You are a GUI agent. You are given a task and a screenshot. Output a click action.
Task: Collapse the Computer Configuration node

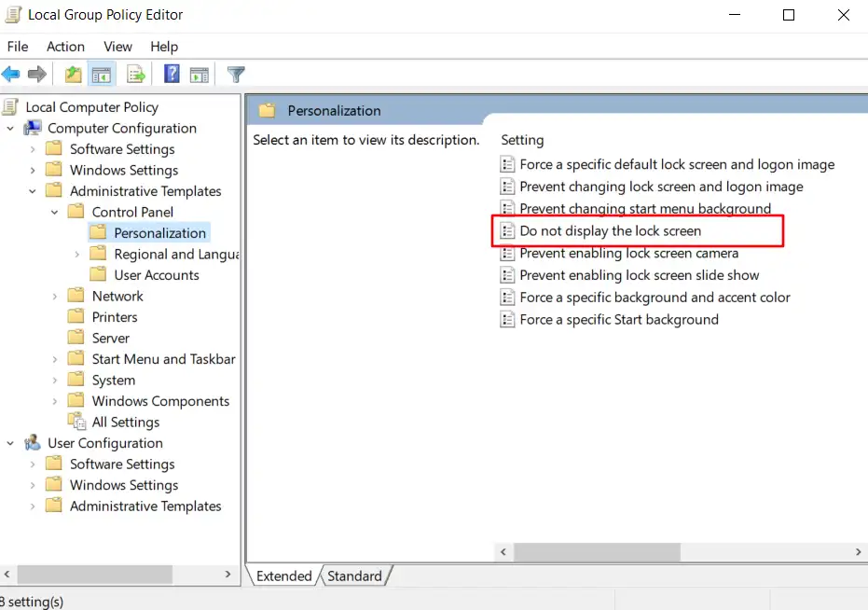[10, 128]
